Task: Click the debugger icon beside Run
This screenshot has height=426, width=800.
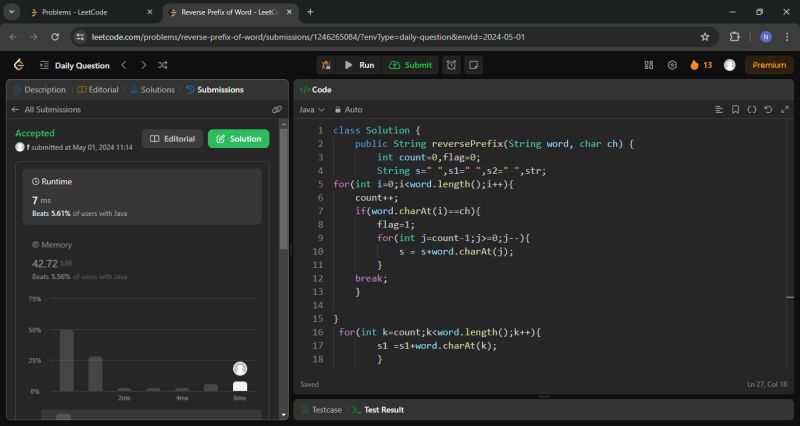Action: click(327, 65)
